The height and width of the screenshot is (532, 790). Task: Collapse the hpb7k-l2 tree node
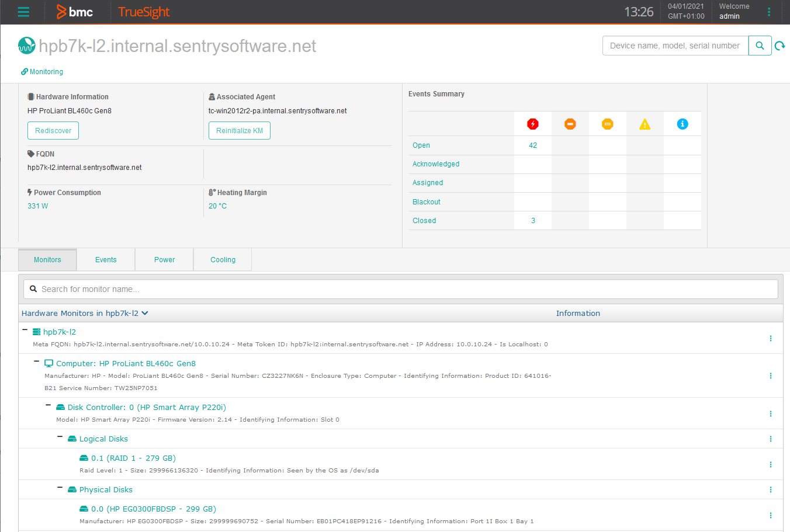click(x=24, y=329)
